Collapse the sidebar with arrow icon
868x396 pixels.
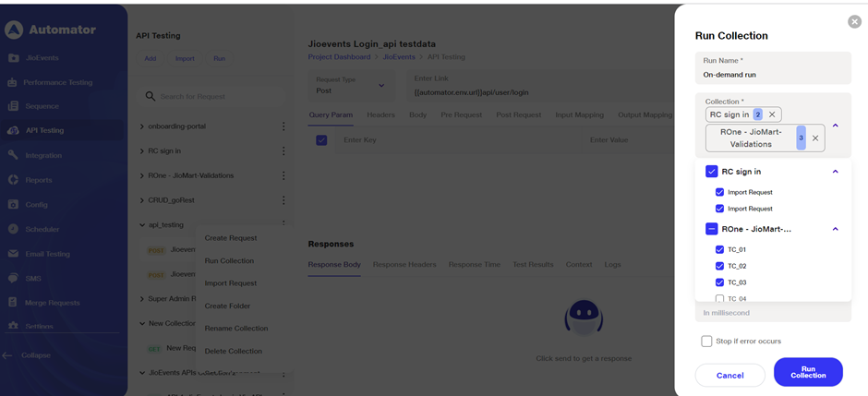click(x=7, y=355)
